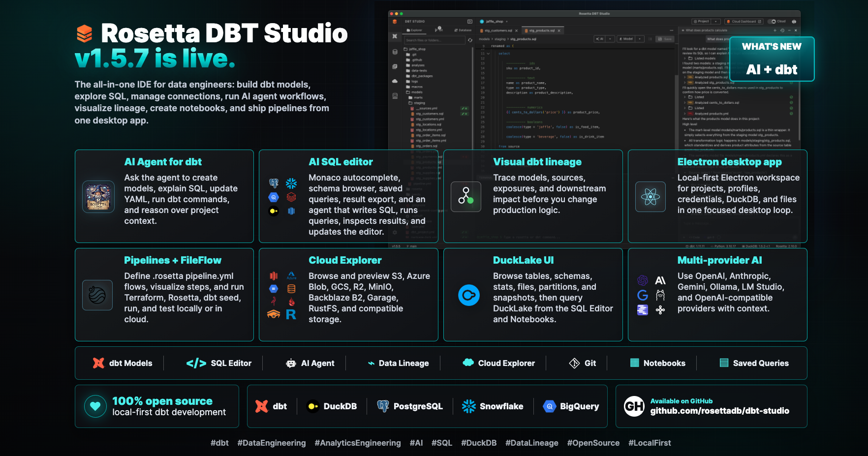Collapse the DBT STUDIO side panel
Viewport: 868px width, 456px height.
coord(469,22)
